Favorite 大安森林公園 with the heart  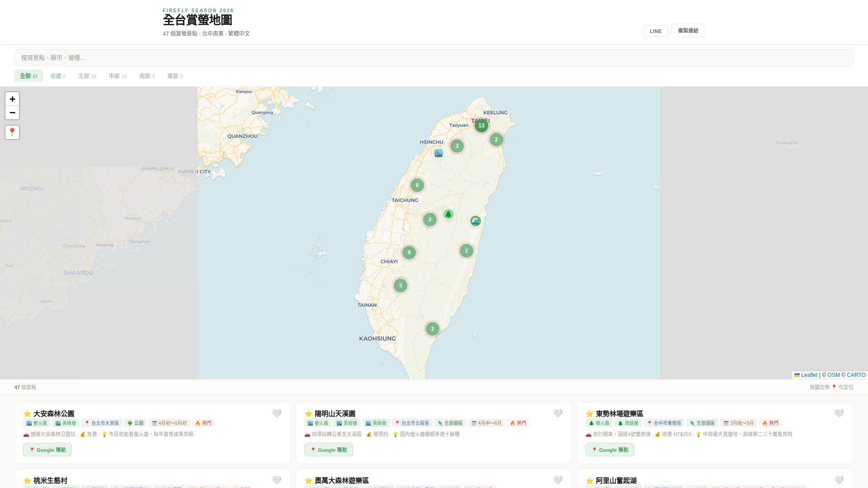pyautogui.click(x=277, y=413)
